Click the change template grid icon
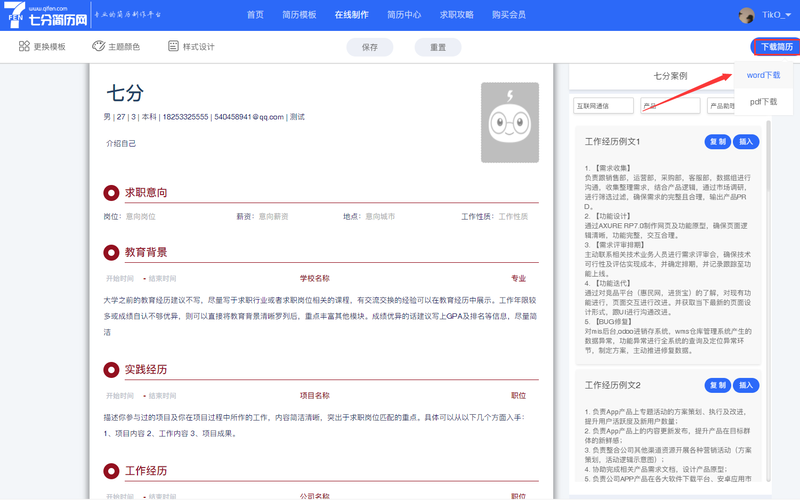 coord(24,46)
